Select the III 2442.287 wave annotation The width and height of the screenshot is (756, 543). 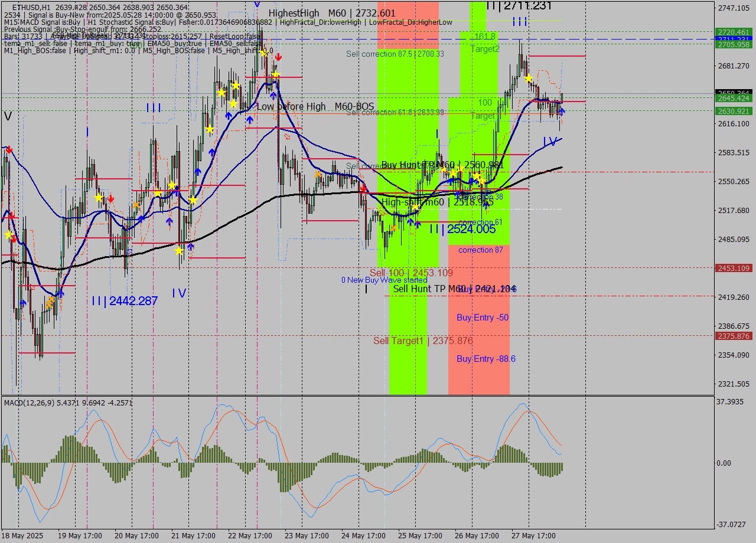[x=125, y=300]
